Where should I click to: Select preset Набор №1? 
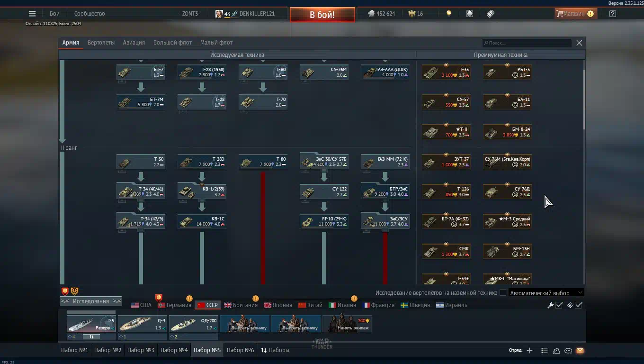(75, 350)
